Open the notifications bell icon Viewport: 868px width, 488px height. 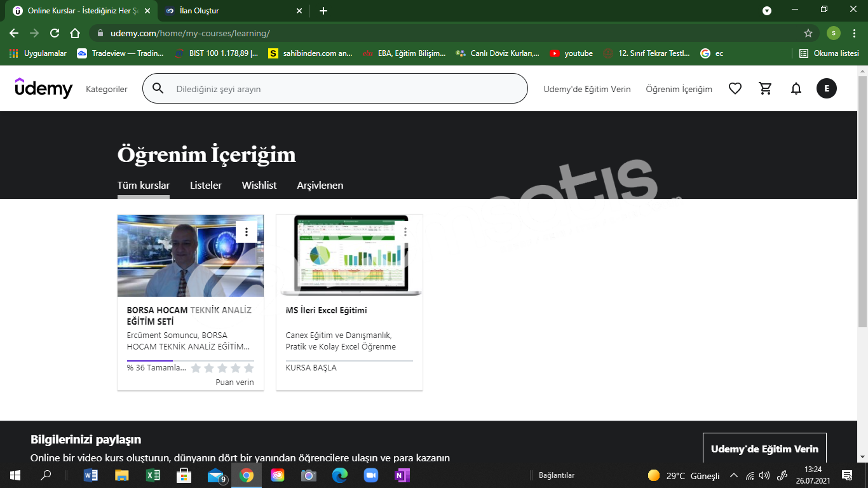[x=796, y=89]
